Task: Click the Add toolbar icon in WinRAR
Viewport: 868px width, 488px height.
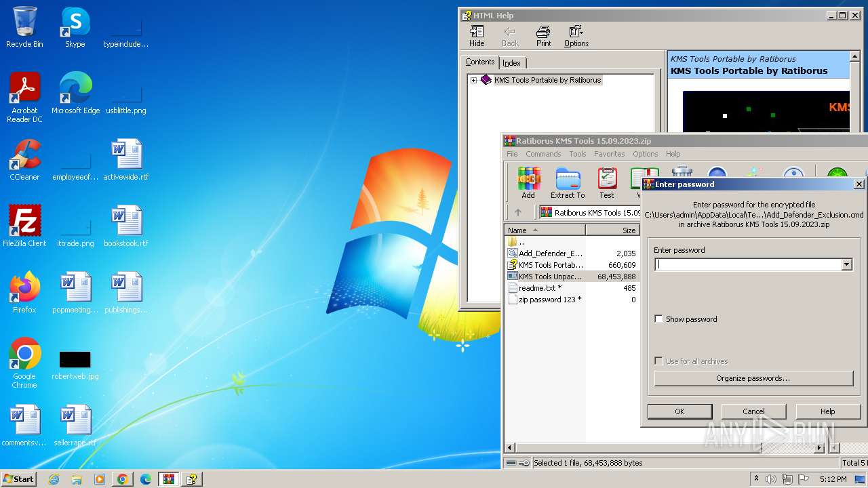Action: [528, 183]
